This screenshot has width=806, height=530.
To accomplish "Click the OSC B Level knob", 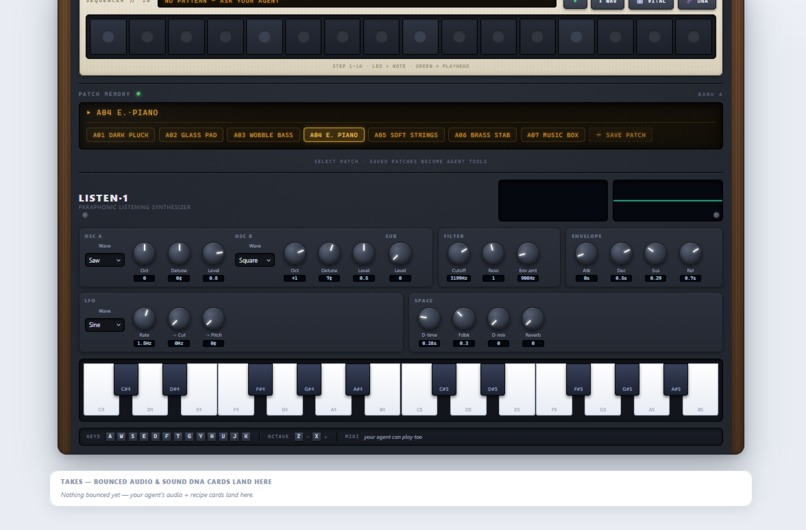I will click(363, 253).
